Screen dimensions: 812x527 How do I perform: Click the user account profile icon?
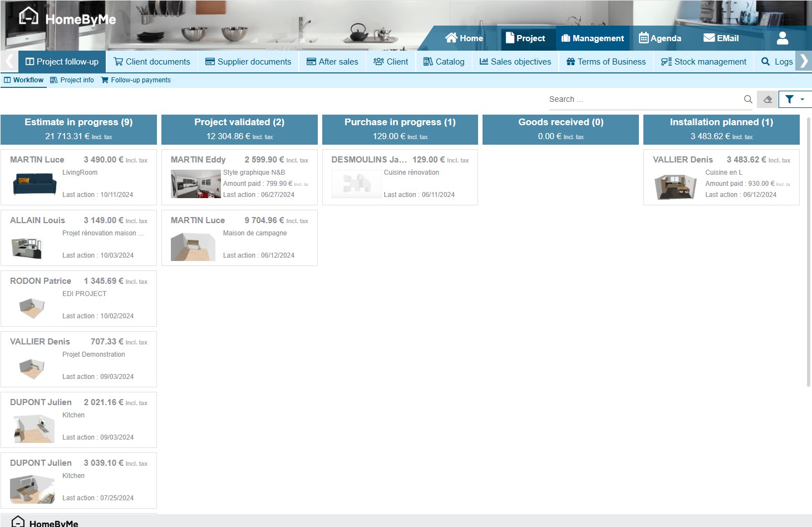tap(782, 38)
